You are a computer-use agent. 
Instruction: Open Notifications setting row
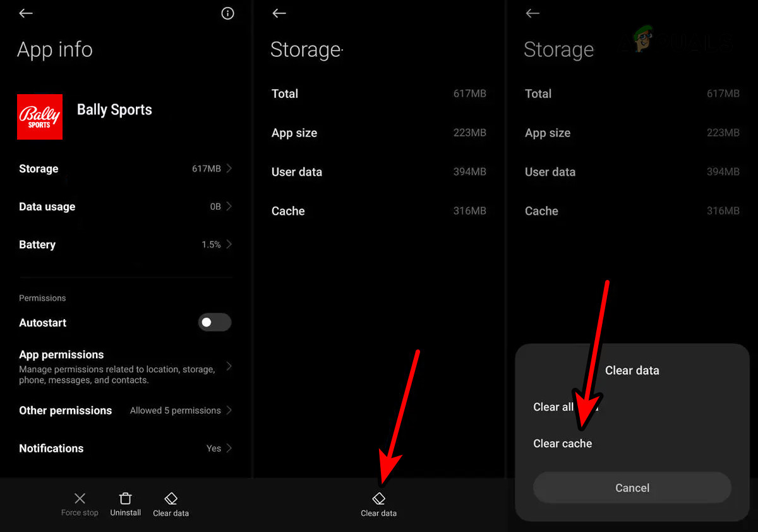pyautogui.click(x=126, y=448)
